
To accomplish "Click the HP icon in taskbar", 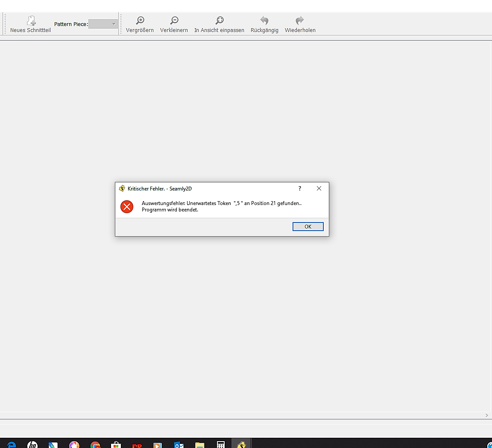I will click(32, 445).
